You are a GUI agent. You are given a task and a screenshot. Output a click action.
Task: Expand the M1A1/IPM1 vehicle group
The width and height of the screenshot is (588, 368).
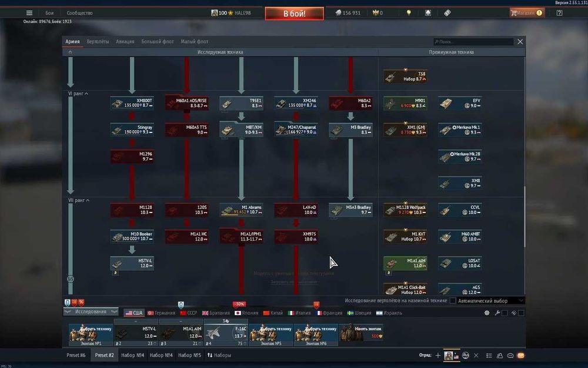point(241,237)
